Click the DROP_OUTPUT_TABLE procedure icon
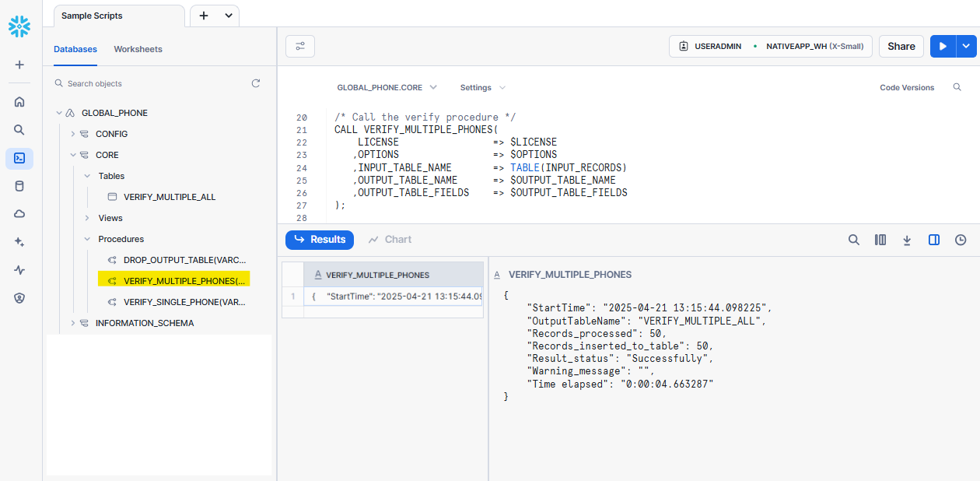This screenshot has width=980, height=481. (x=112, y=260)
